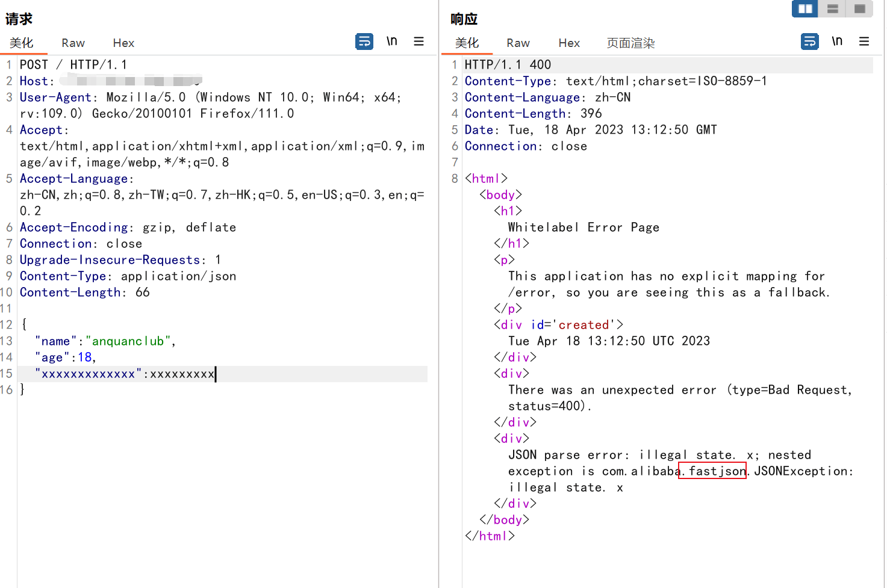
Task: Click the blue word wrap icon above response
Action: (x=810, y=41)
